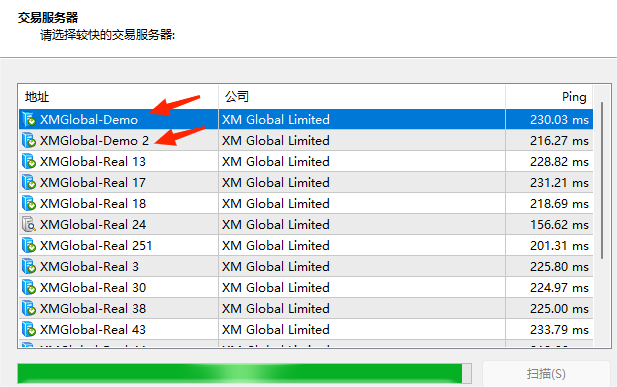Select the XMGlobal-Demo server row
The height and width of the screenshot is (387, 617).
(x=306, y=119)
